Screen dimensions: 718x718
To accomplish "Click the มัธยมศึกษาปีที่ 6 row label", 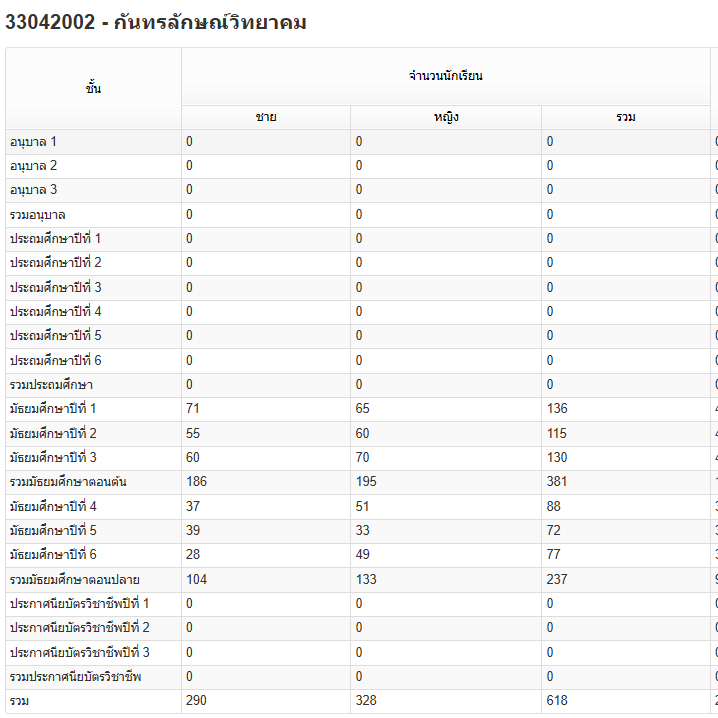I will coord(53,554).
